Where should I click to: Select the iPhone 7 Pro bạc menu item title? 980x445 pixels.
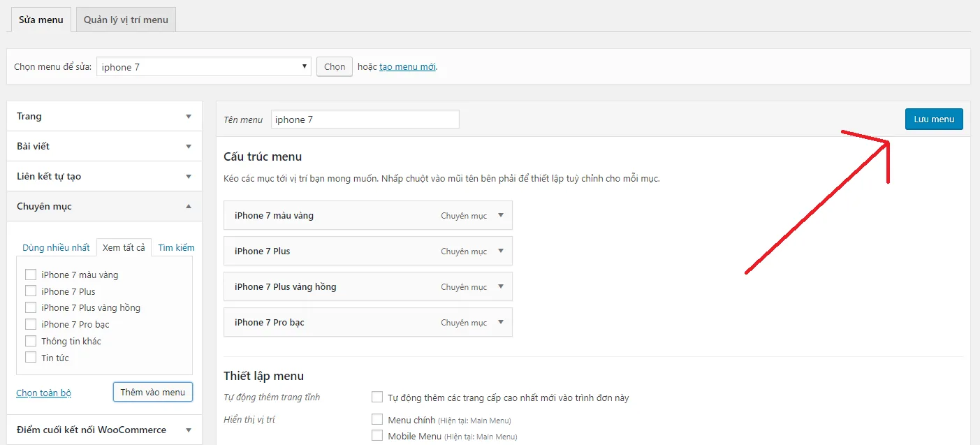[x=269, y=322]
